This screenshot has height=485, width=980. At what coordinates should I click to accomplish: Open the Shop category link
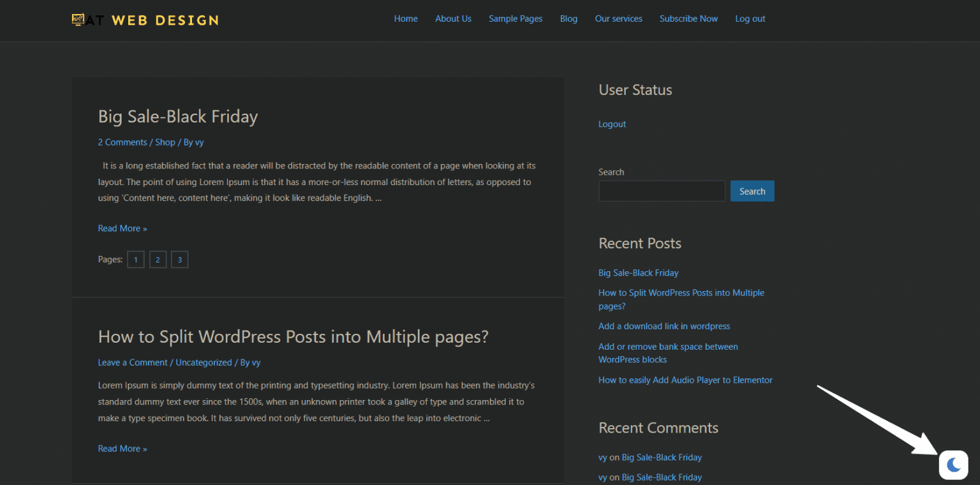coord(165,142)
